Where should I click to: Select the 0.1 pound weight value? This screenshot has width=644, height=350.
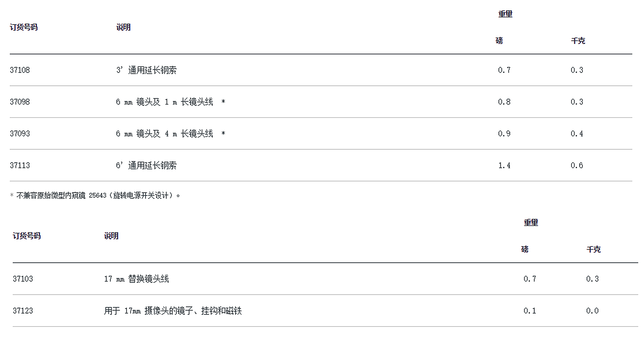pos(530,311)
